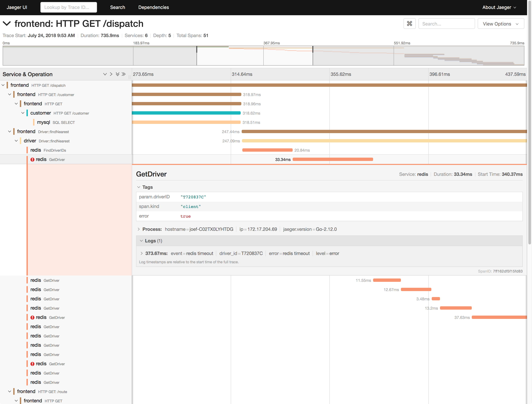Click the collapse all double-chevron icon
Image resolution: width=532 pixels, height=404 pixels.
(x=124, y=74)
